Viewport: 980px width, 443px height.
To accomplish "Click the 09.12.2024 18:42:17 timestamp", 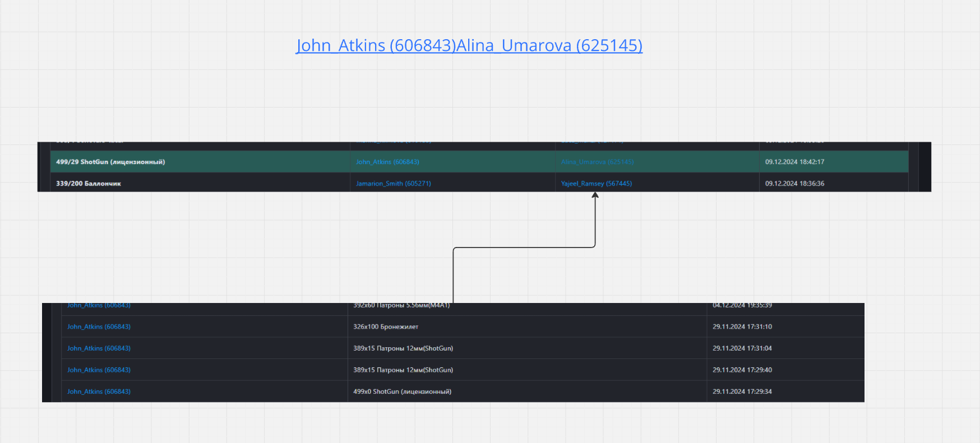I will [794, 162].
